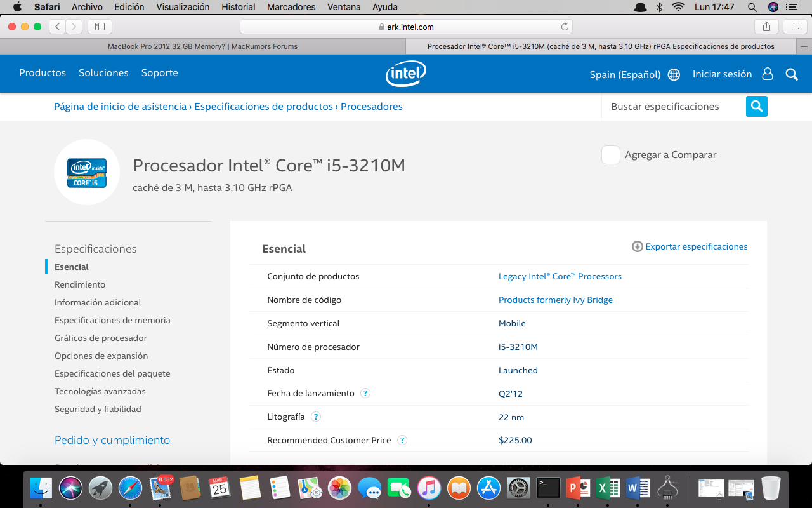Select the Procesador Intel Core i5-3210M tab
This screenshot has width=812, height=508.
tap(601, 46)
